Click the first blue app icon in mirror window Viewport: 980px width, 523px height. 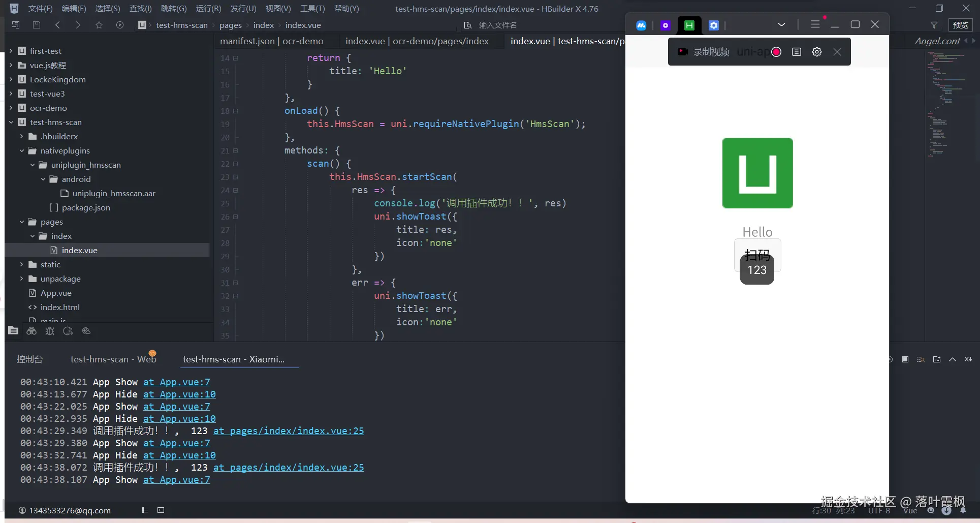coord(641,25)
